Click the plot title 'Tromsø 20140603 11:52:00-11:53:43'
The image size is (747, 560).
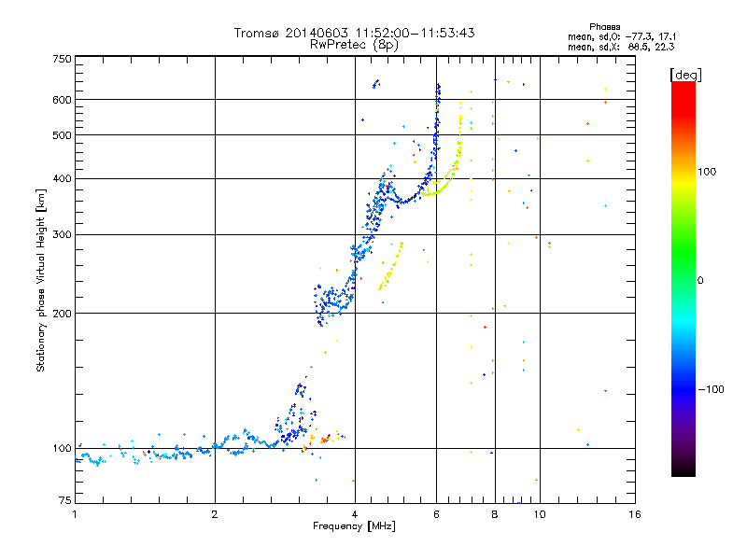tap(354, 33)
